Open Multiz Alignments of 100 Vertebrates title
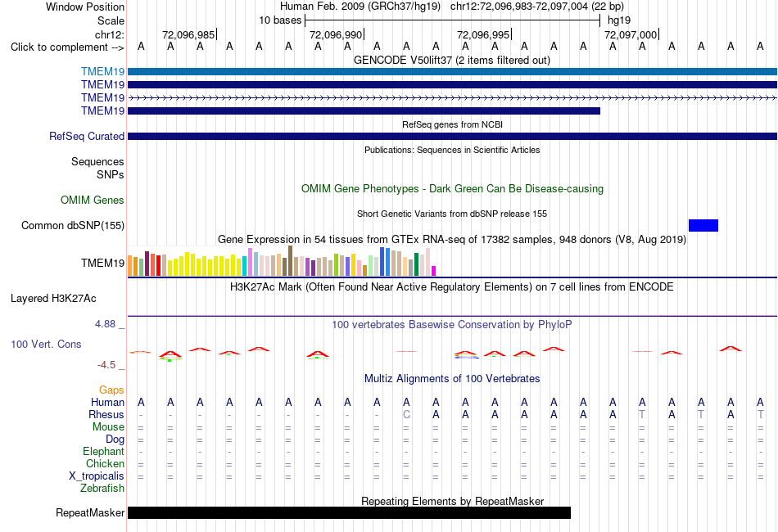This screenshot has width=778, height=532. click(x=452, y=379)
